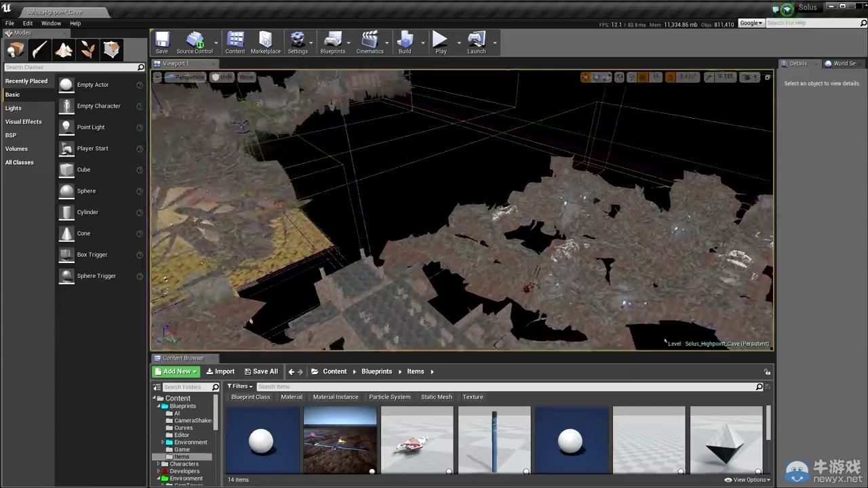Expand the Characters folder

(159, 464)
